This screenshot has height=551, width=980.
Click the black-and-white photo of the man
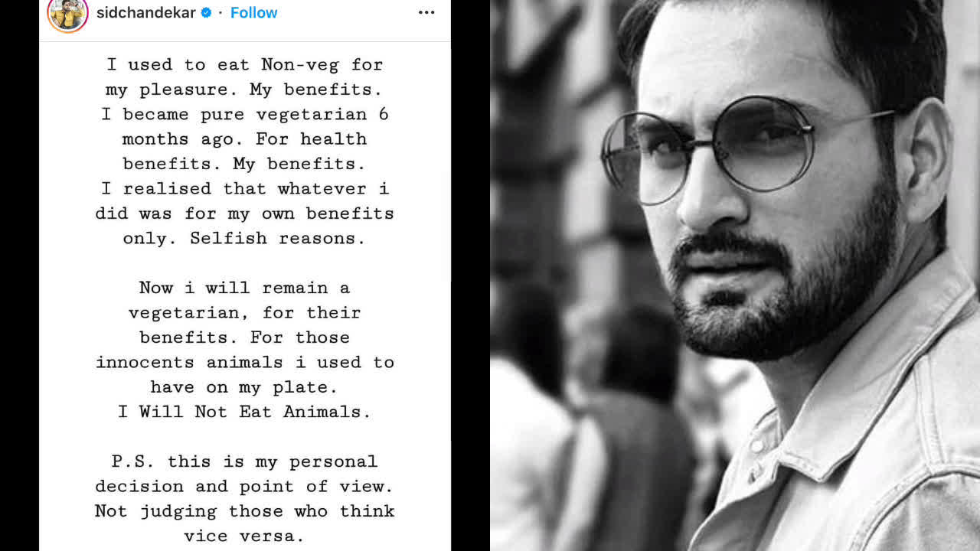point(735,275)
